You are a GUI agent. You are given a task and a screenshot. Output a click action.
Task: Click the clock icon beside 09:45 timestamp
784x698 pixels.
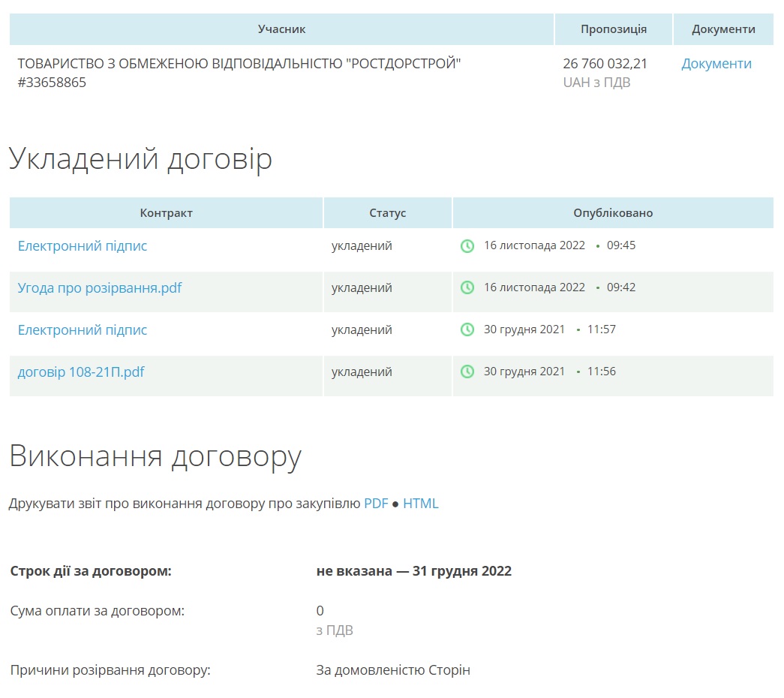click(467, 246)
